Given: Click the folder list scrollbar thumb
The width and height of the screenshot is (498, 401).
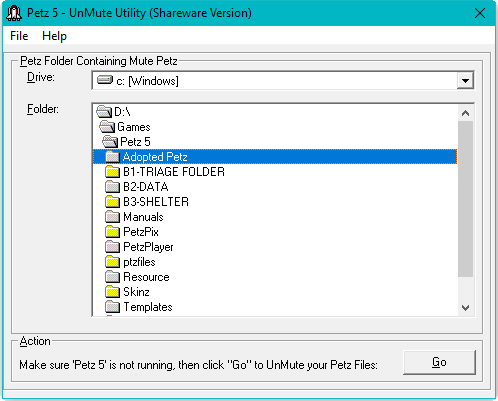Looking at the screenshot, I should pyautogui.click(x=465, y=199).
